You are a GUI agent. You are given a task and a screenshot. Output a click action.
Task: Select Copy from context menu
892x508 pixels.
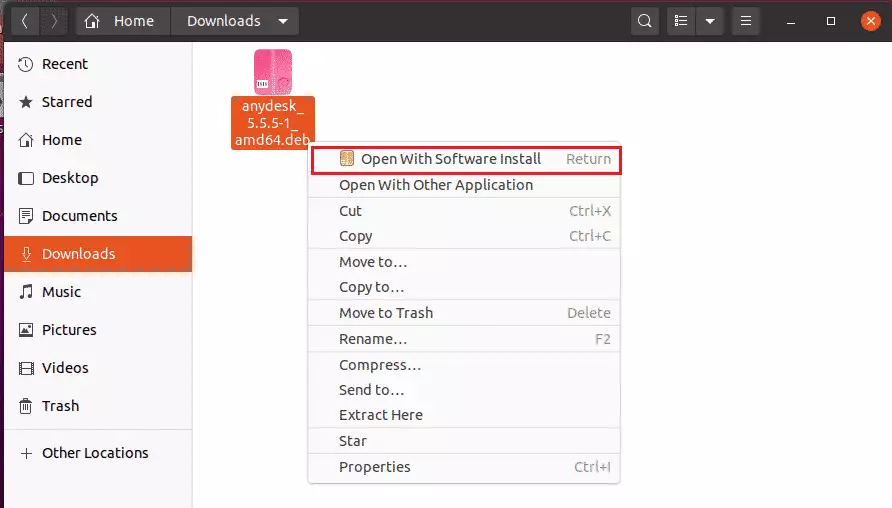pyautogui.click(x=464, y=236)
